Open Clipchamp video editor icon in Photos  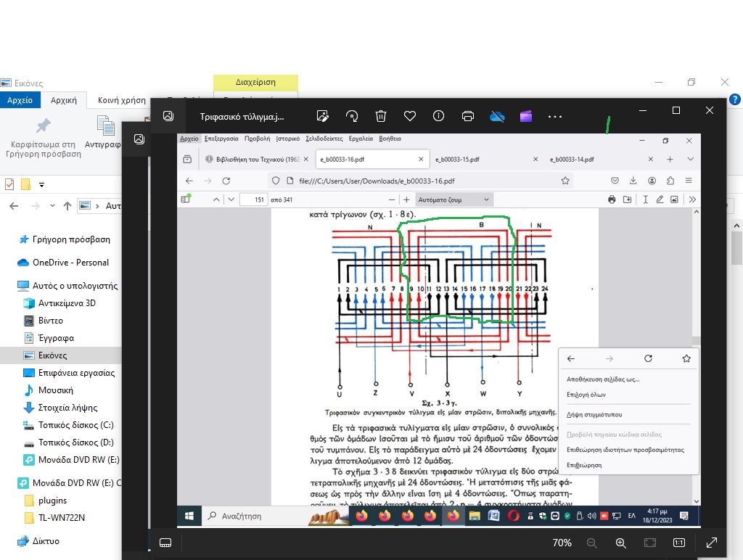[526, 116]
